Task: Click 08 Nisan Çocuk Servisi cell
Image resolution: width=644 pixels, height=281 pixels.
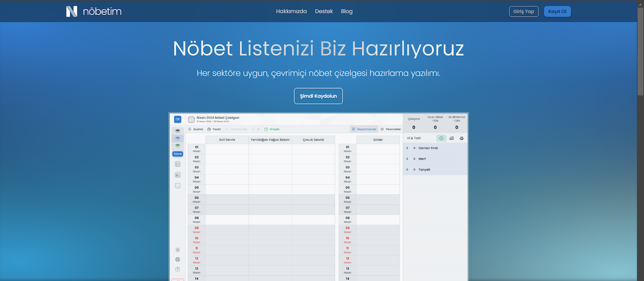Action: pos(313,220)
